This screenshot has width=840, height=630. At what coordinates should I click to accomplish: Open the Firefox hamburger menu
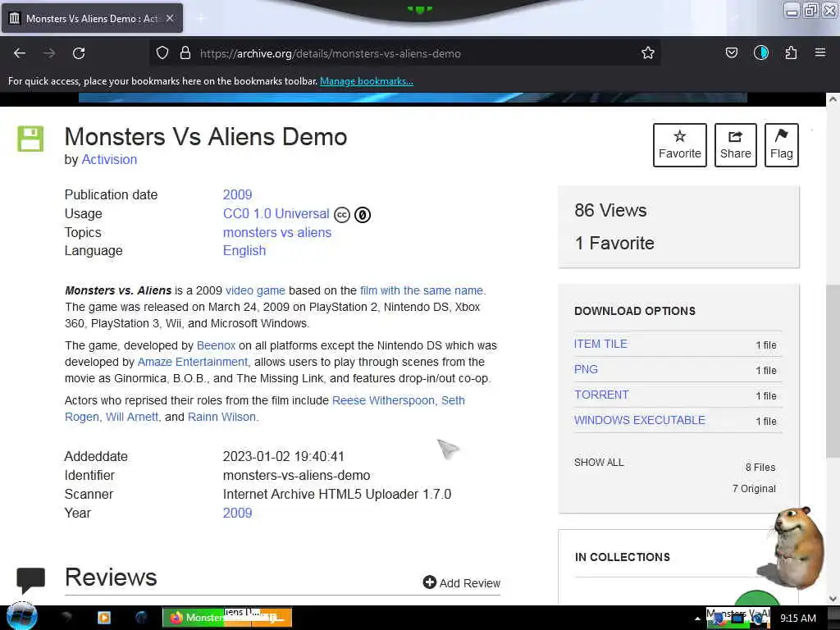(x=820, y=53)
